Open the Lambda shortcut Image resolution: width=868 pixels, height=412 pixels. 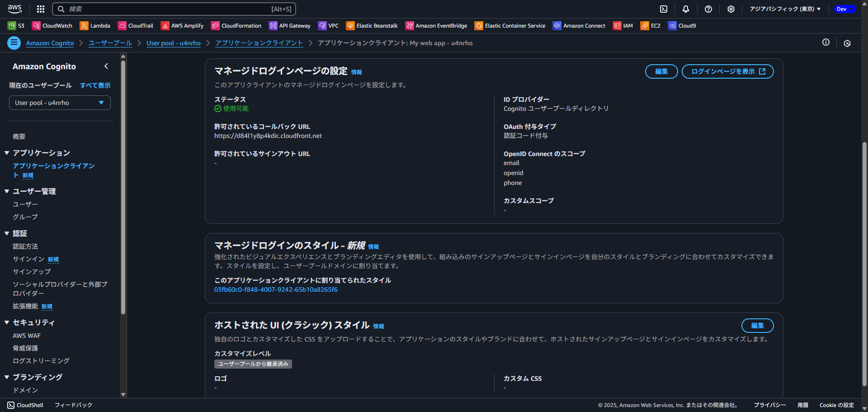[x=95, y=26]
